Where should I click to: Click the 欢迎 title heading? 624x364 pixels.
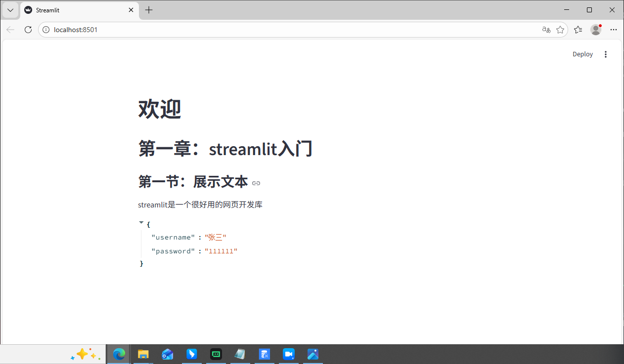160,109
